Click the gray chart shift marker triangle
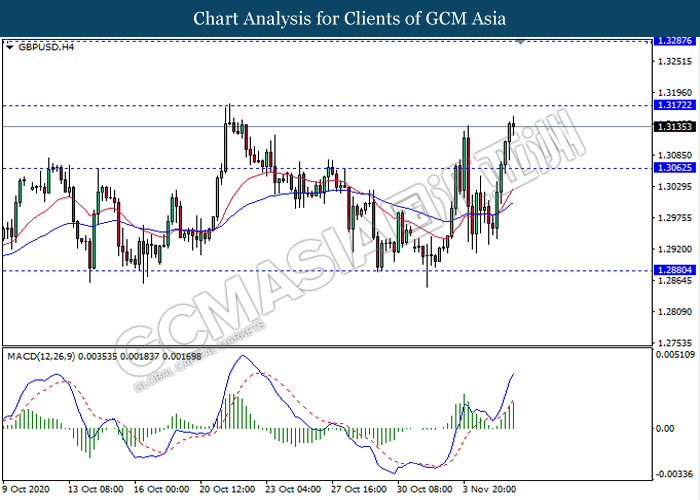Screen dimensions: 700x500 [521, 42]
